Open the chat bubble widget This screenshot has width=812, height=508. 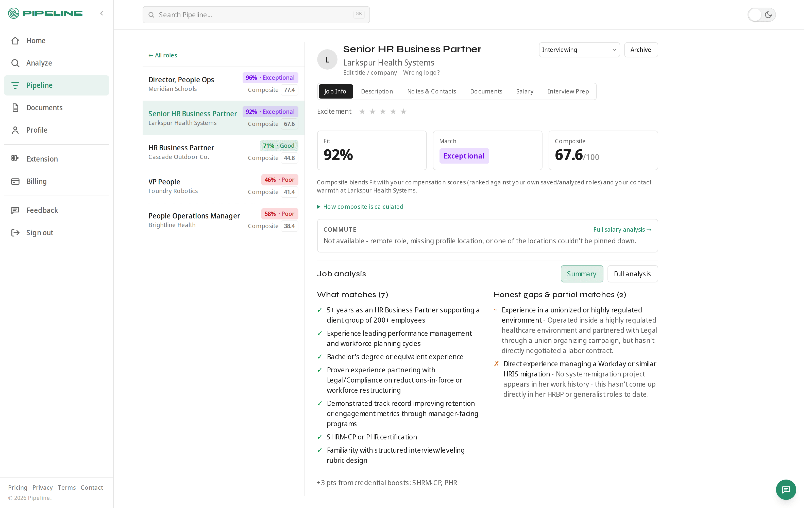click(x=786, y=489)
